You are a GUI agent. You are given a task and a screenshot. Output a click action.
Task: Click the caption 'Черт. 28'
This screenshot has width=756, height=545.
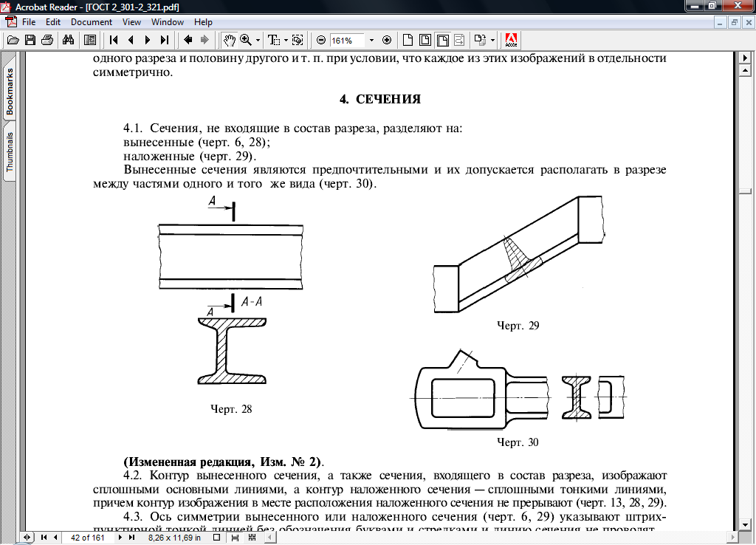click(x=231, y=409)
